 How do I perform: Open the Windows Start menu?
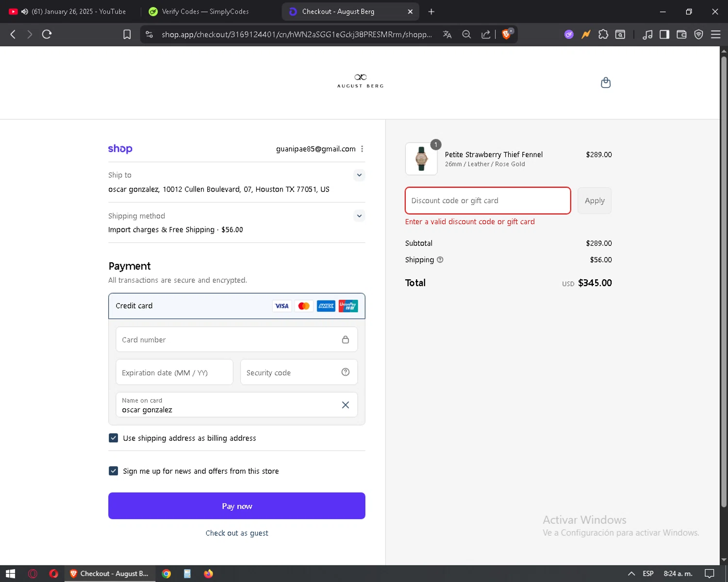click(11, 574)
